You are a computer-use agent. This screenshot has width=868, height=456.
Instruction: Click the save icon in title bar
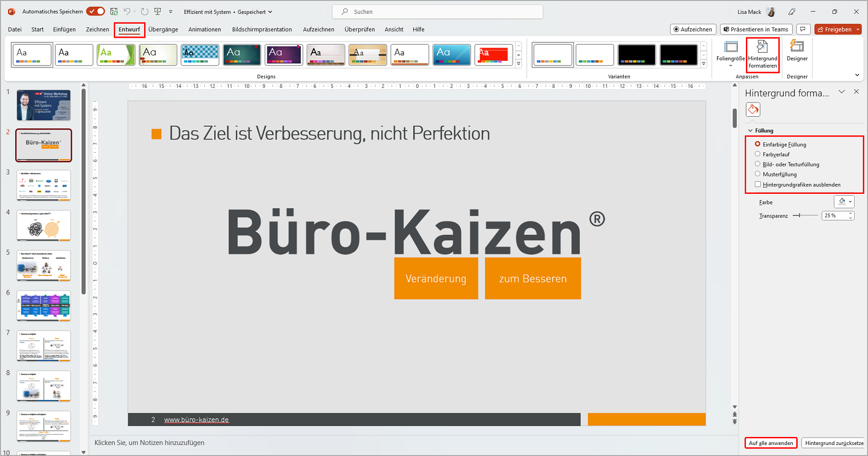(114, 11)
